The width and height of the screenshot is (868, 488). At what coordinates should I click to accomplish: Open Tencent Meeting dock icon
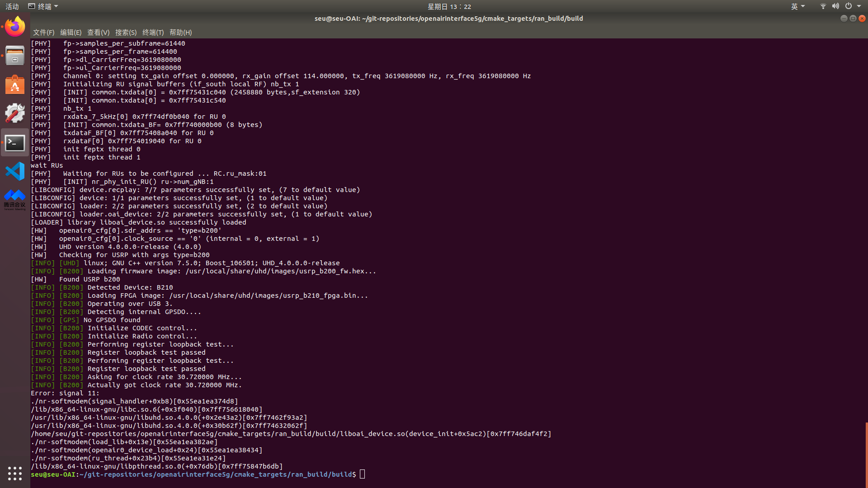pos(15,199)
